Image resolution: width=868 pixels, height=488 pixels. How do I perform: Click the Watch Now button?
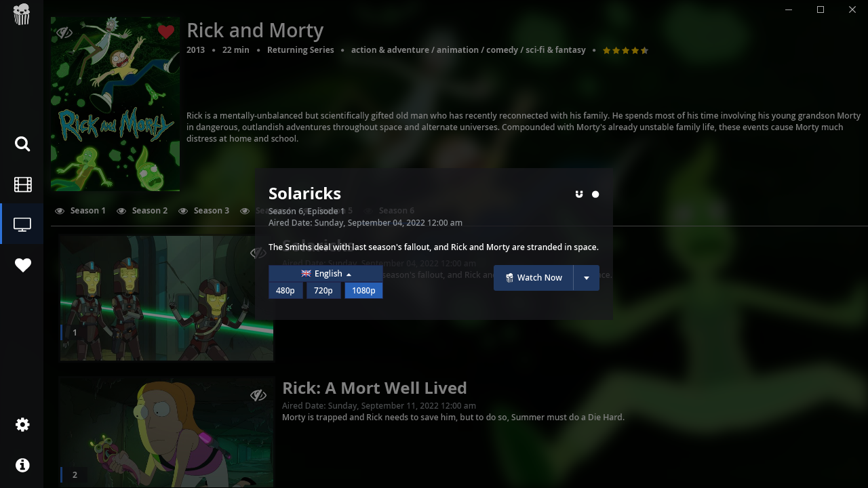534,278
